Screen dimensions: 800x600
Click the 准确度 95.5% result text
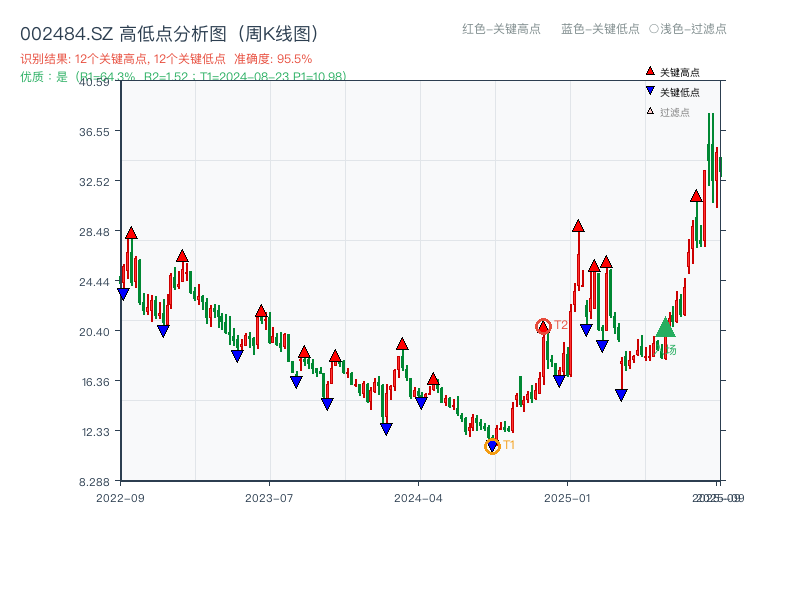click(271, 58)
